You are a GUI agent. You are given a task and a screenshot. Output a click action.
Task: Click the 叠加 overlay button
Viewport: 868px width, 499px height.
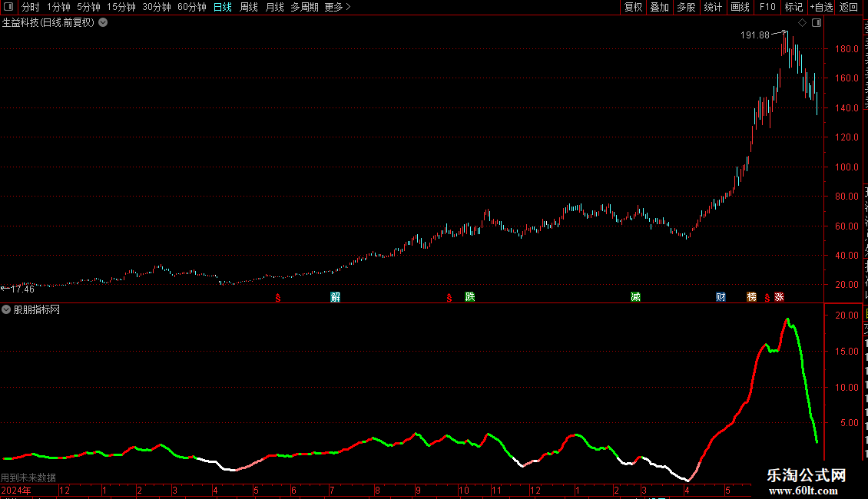(x=659, y=7)
